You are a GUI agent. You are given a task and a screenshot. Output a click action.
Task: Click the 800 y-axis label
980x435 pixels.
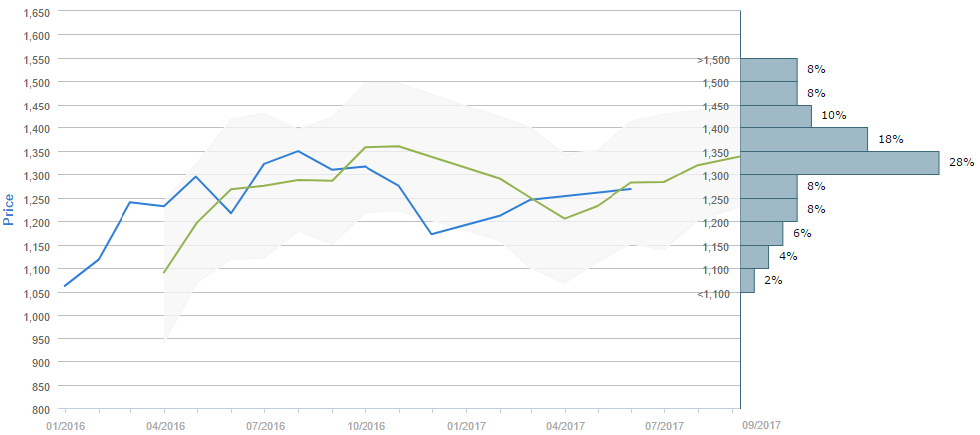(40, 409)
